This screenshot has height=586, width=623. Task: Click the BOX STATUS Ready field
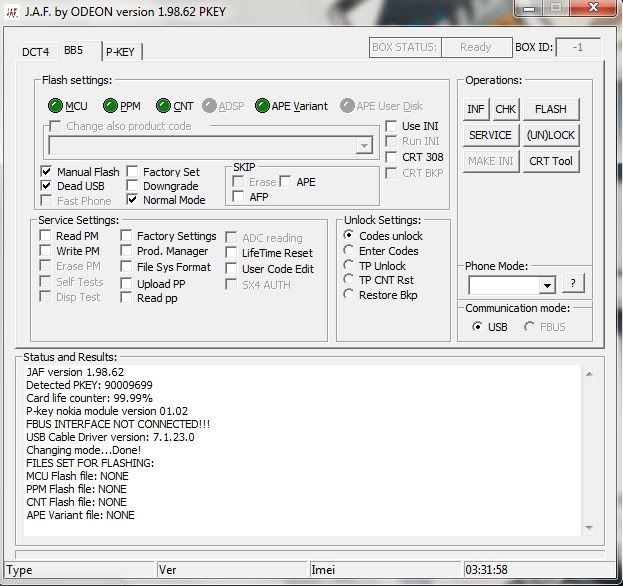pyautogui.click(x=476, y=48)
